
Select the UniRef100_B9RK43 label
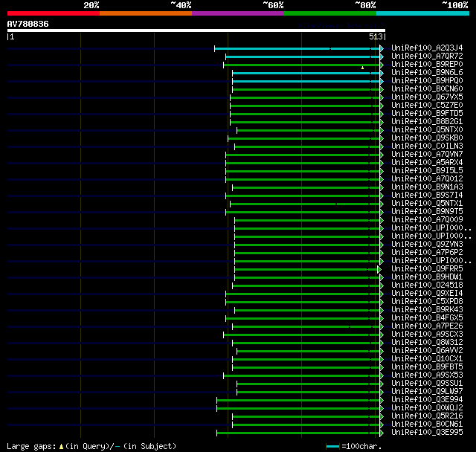pos(427,310)
